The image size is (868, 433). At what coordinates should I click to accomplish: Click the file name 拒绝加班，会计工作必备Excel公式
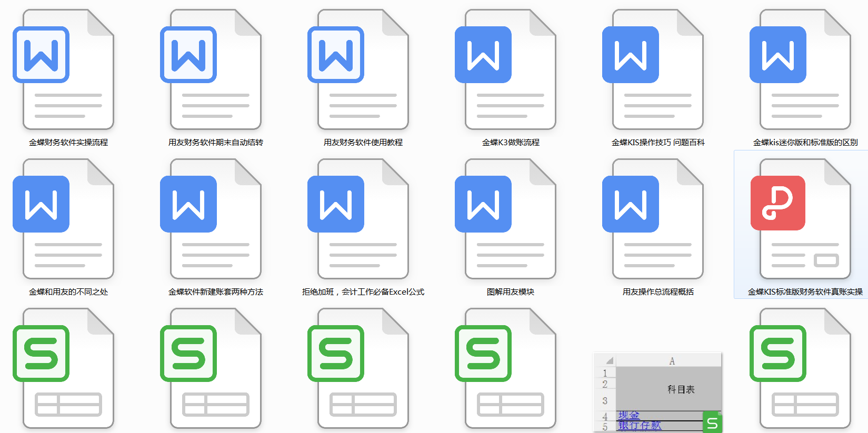pyautogui.click(x=363, y=292)
